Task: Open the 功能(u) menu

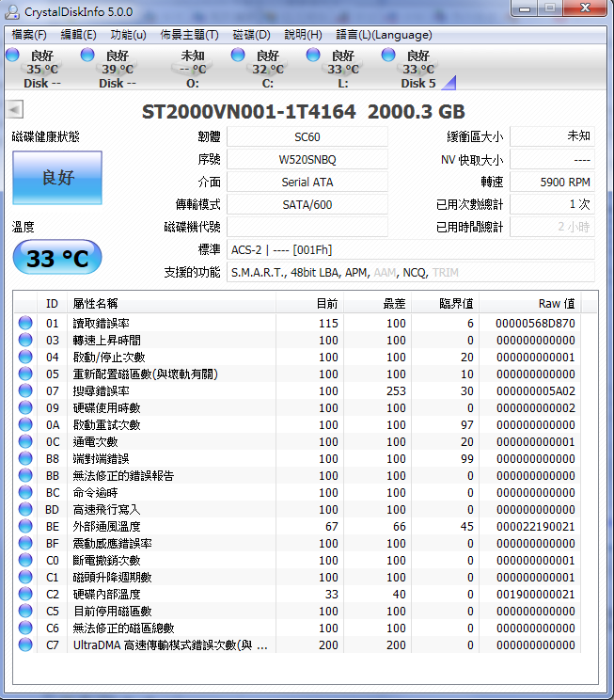Action: pos(128,35)
